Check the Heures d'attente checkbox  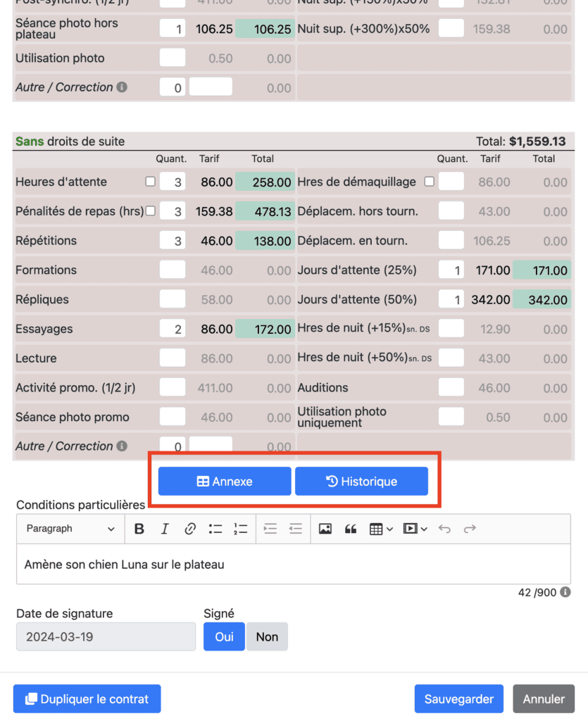pyautogui.click(x=150, y=182)
